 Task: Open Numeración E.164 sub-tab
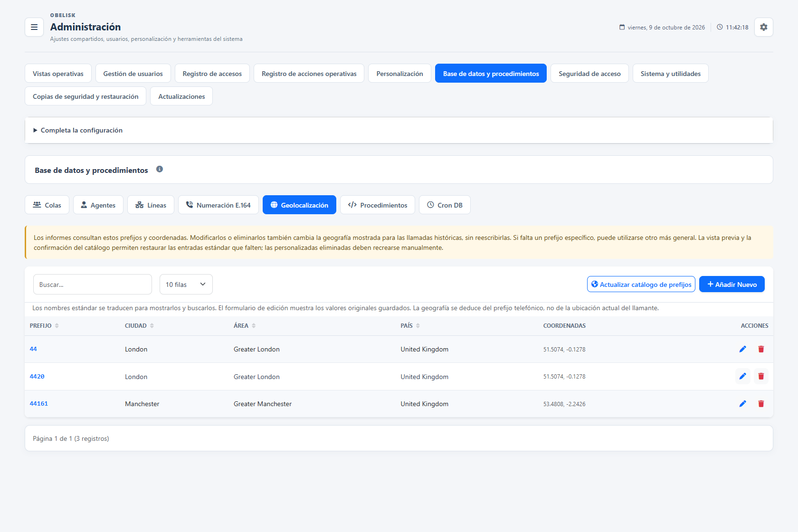(218, 205)
